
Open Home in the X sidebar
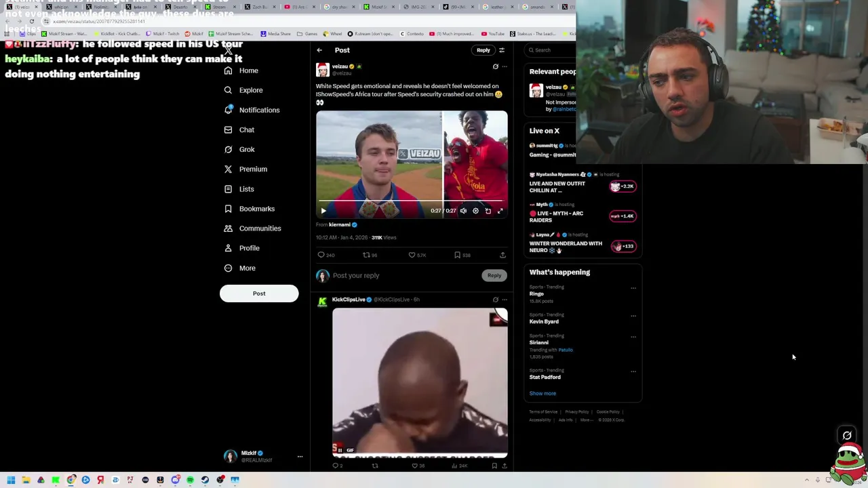click(241, 70)
